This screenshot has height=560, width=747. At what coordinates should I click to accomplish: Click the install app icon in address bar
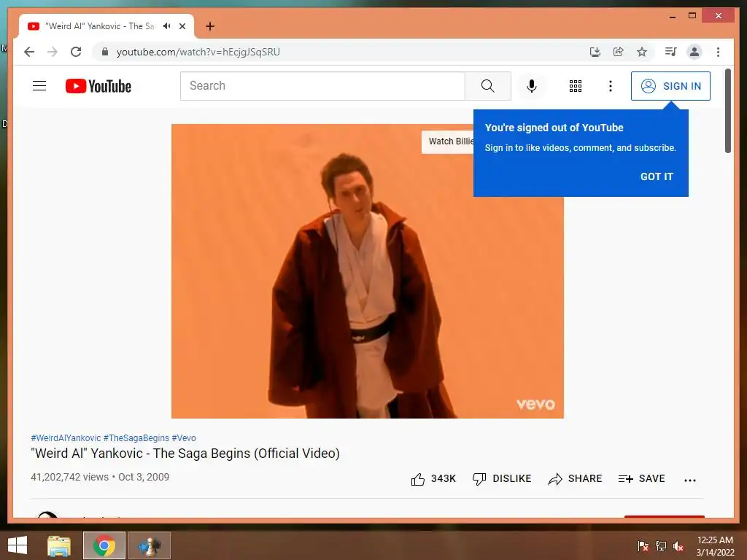595,52
